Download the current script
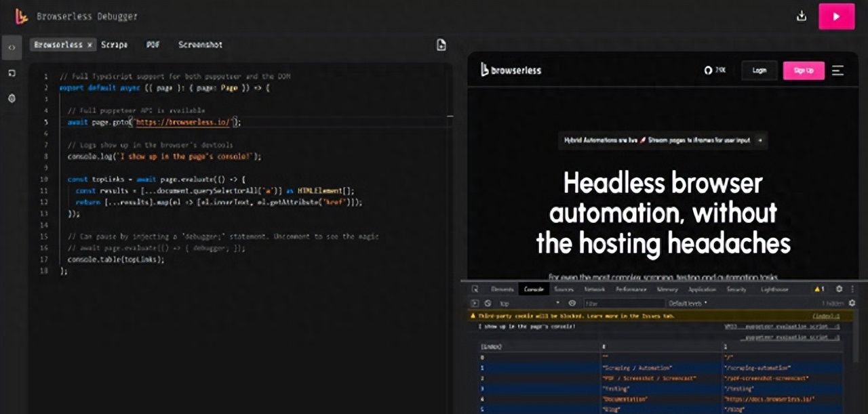This screenshot has height=414, width=868. 802,15
